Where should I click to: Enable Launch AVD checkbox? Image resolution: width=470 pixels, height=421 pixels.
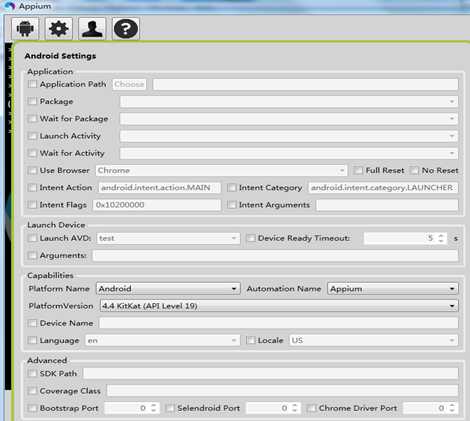click(x=32, y=238)
